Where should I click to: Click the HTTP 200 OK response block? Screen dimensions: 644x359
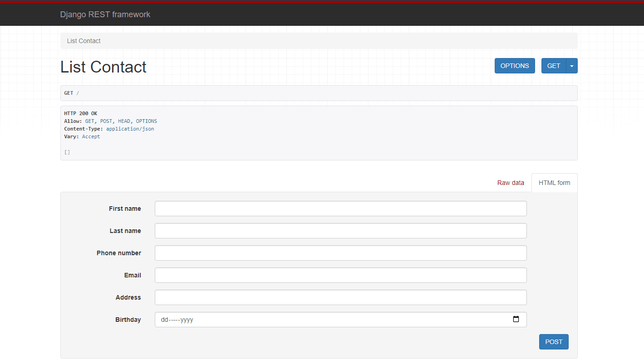click(x=319, y=133)
